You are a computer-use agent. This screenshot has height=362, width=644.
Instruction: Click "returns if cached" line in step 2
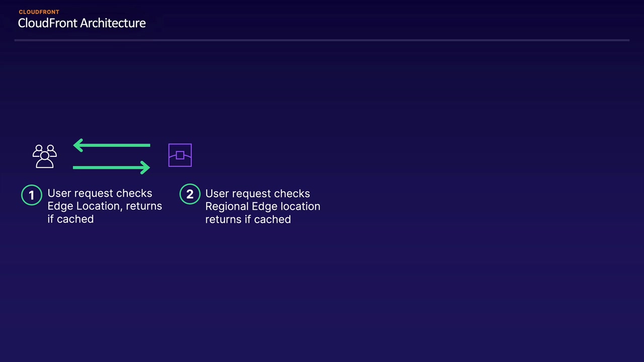point(248,219)
